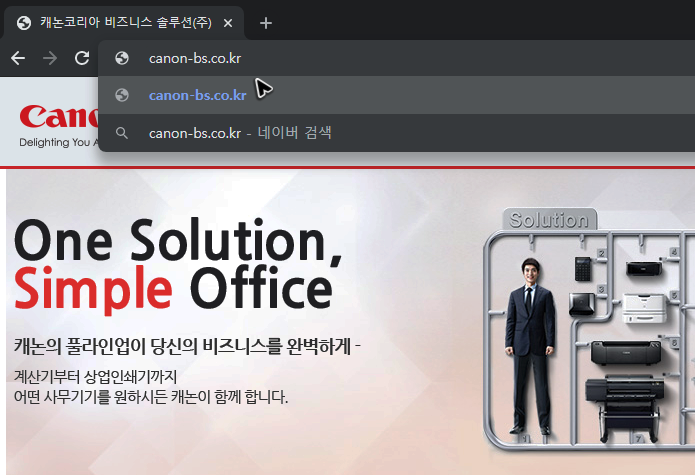The height and width of the screenshot is (475, 695).
Task: Click the One Solution, Simple Office headline
Action: 178,265
